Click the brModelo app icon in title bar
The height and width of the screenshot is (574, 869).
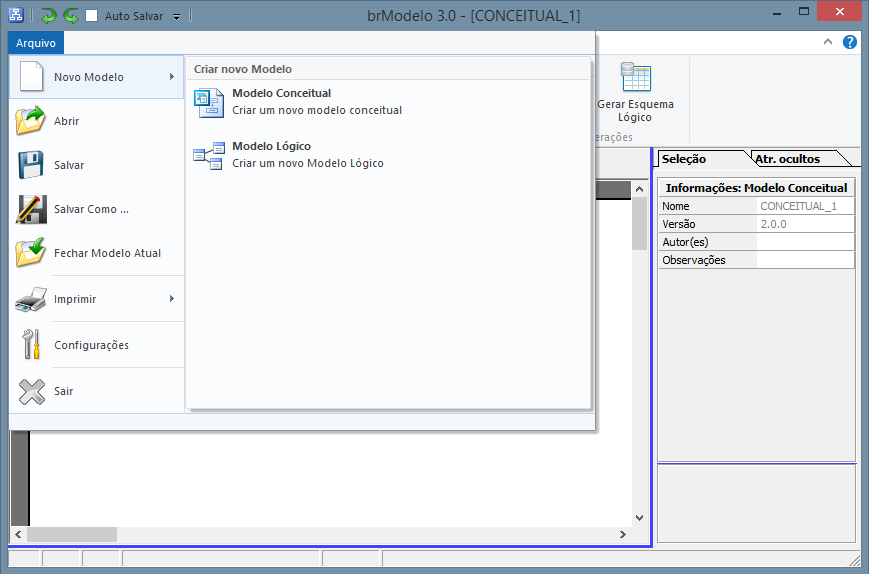(x=16, y=15)
